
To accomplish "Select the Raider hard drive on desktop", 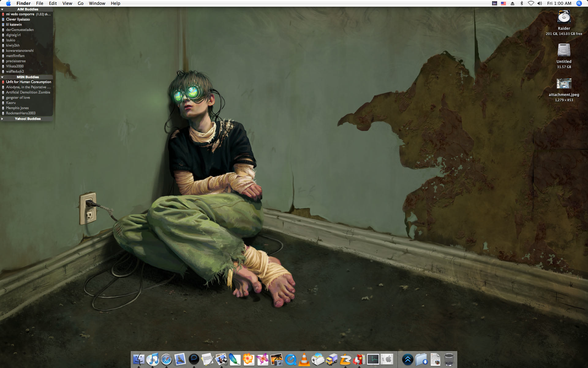I will point(564,17).
